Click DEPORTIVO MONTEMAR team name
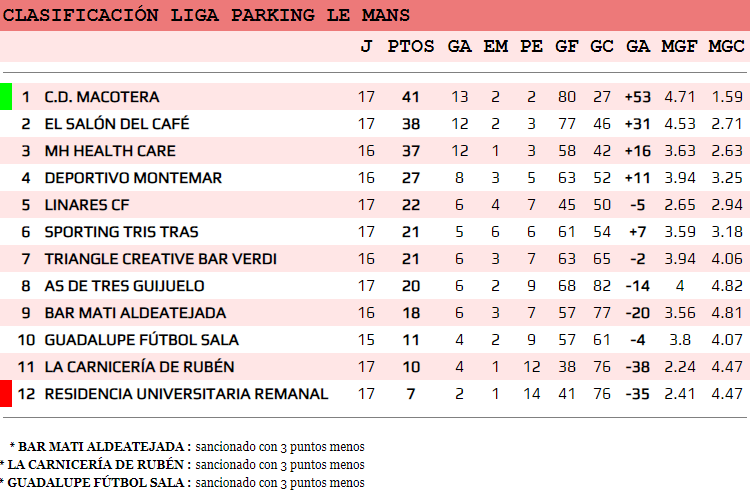This screenshot has height=492, width=750. [133, 178]
